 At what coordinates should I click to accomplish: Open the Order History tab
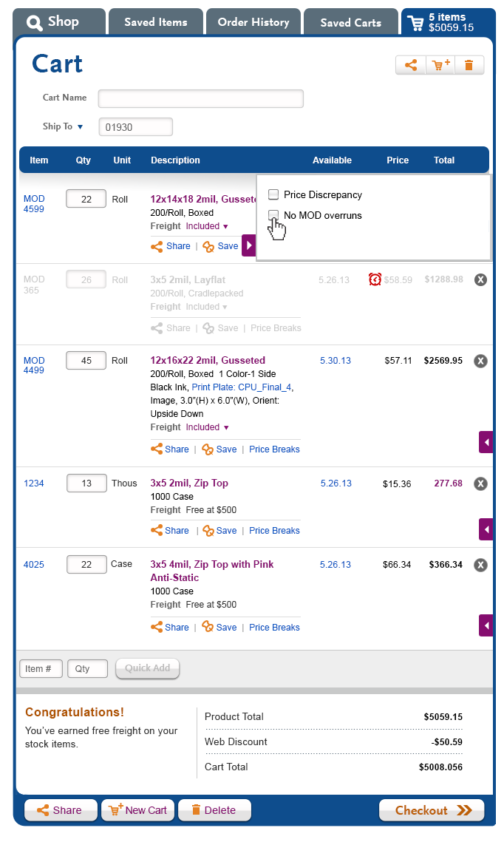[x=253, y=22]
